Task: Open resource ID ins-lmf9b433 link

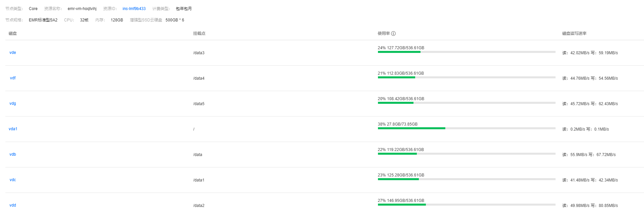Action: (134, 9)
